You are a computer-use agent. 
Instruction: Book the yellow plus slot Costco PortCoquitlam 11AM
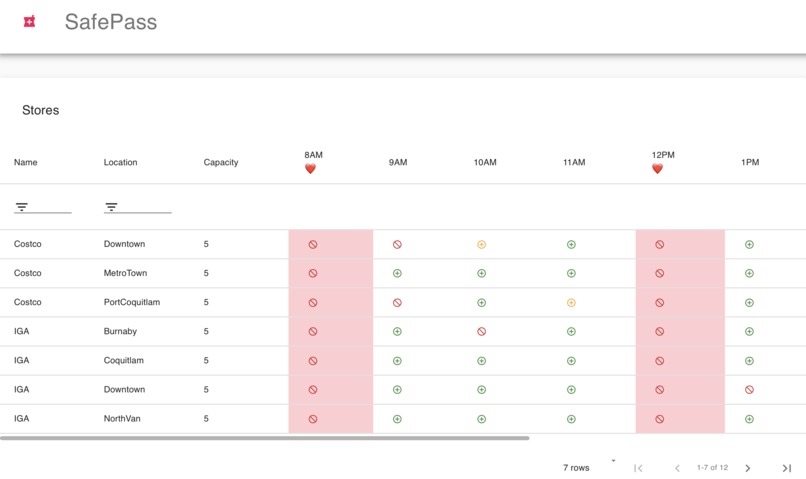click(571, 303)
